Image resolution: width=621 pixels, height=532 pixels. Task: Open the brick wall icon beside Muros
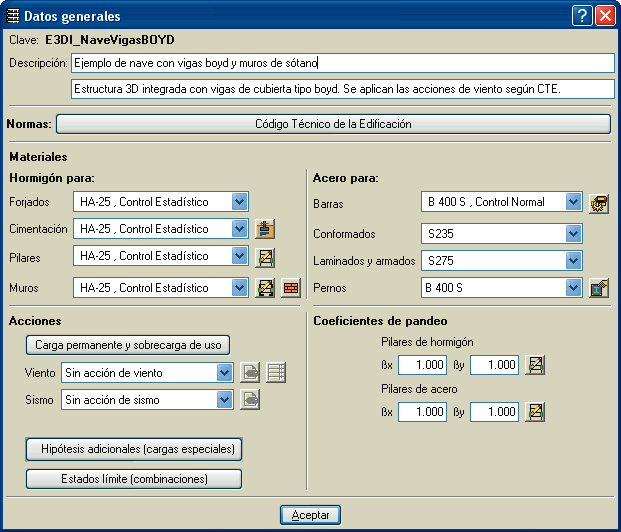(291, 288)
